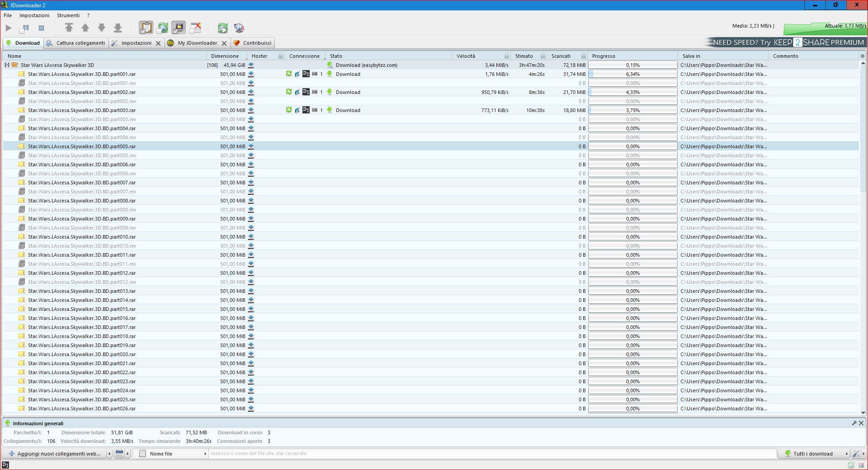This screenshot has width=868, height=470.
Task: Click the NEED SPEED Keep2Share premium banner
Action: point(786,42)
